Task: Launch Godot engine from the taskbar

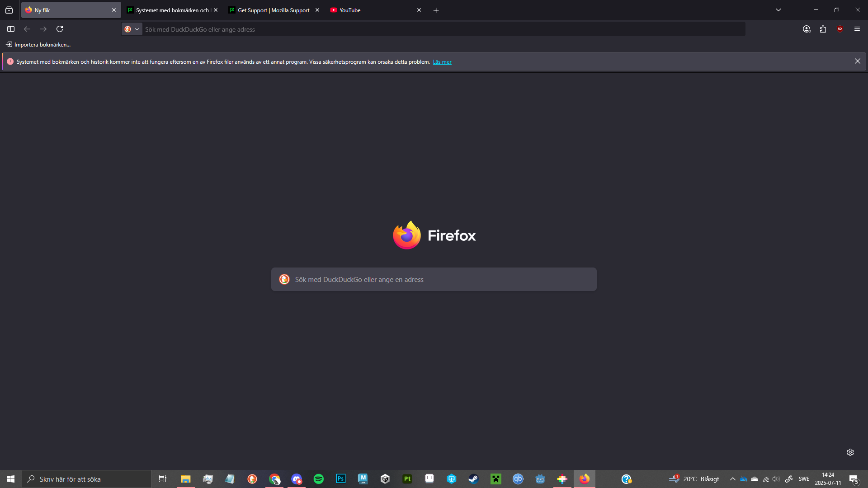Action: coord(540,479)
